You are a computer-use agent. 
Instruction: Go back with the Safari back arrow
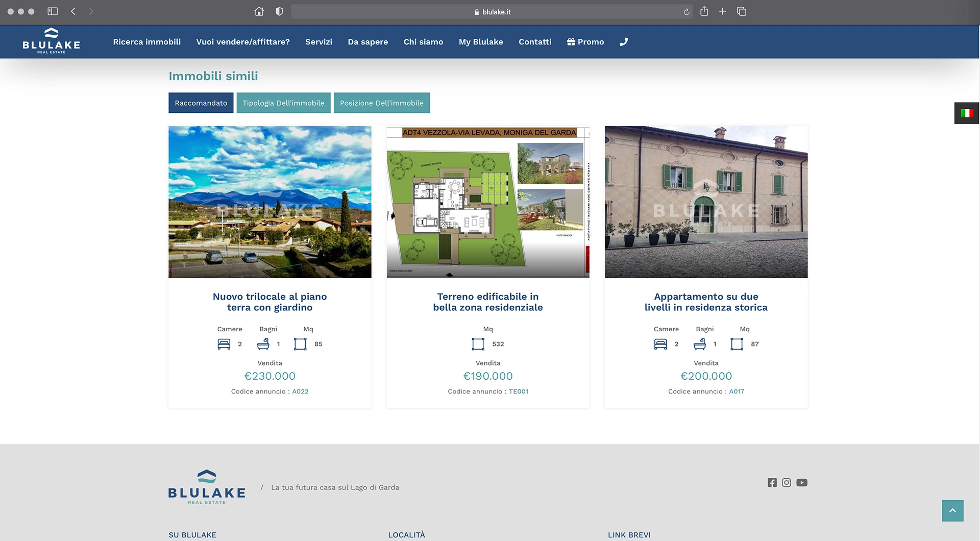(x=73, y=11)
